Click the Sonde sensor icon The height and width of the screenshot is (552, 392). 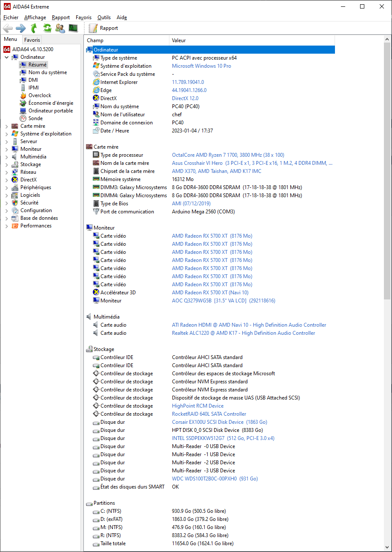[23, 118]
